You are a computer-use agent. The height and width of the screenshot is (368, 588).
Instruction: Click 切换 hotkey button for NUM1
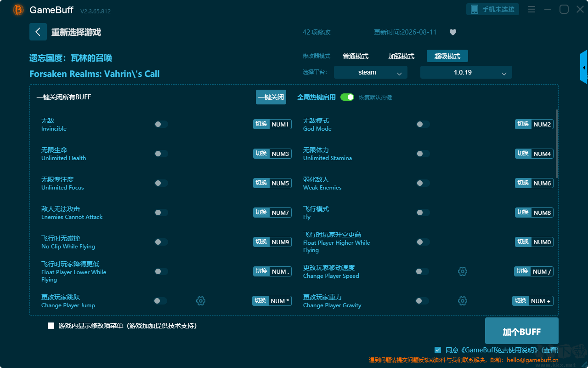point(261,124)
